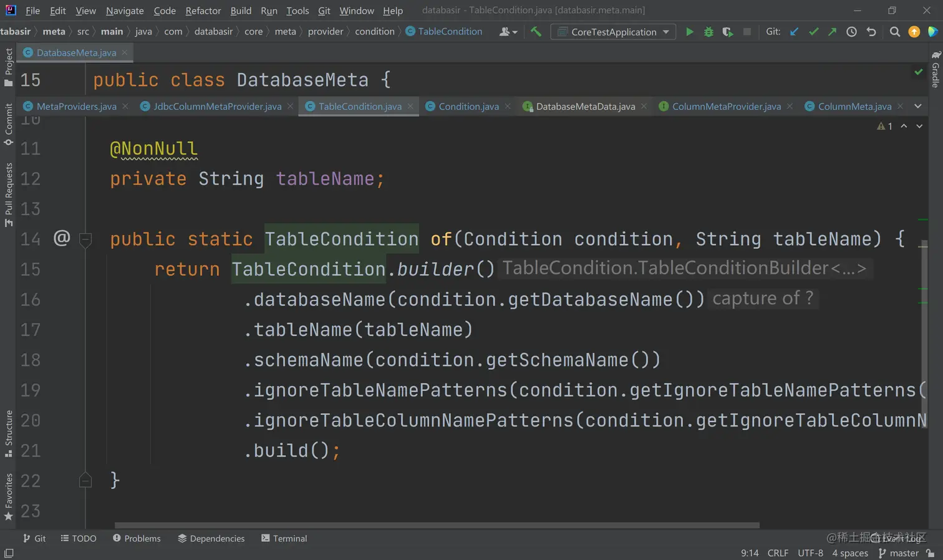The width and height of the screenshot is (943, 560).
Task: Open the Tools menu
Action: (297, 11)
